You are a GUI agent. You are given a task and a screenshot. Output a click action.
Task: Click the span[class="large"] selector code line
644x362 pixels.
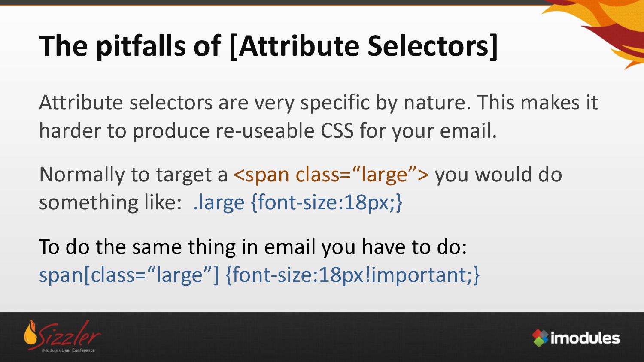[259, 275]
